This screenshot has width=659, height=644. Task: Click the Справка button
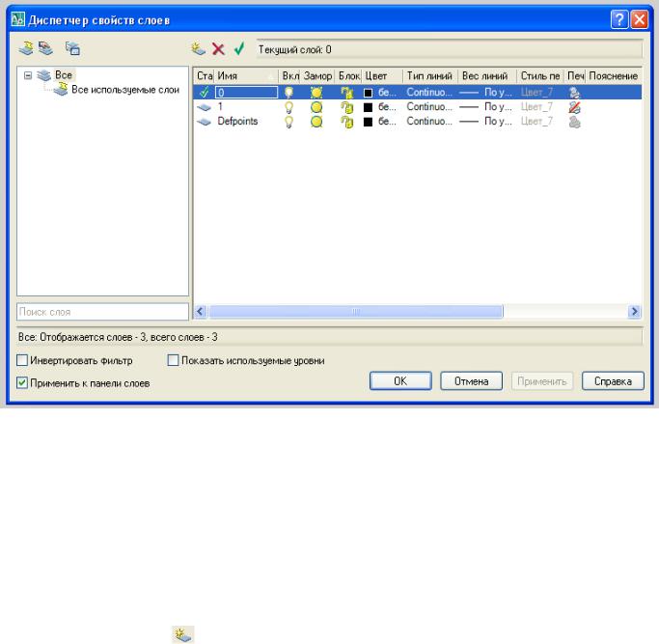pos(613,381)
